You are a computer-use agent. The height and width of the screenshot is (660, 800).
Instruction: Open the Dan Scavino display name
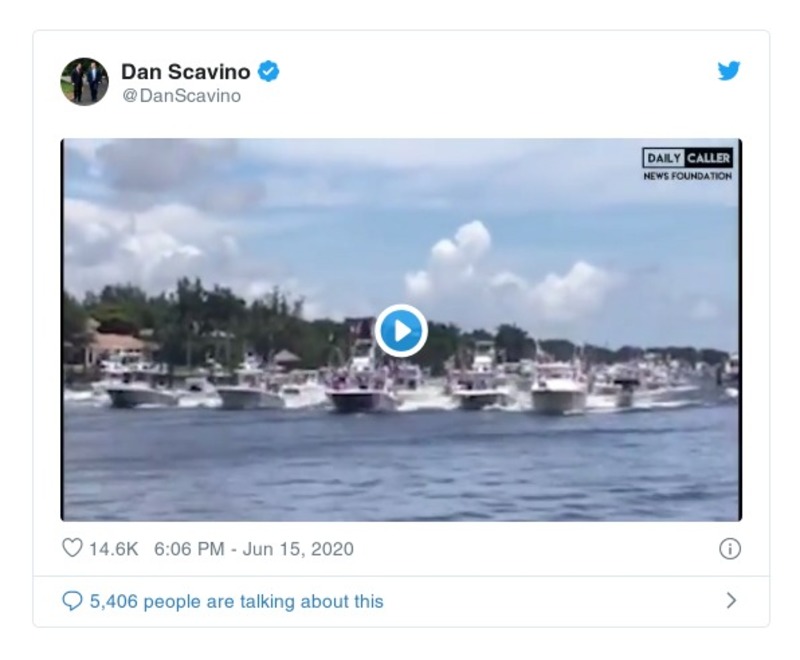coord(186,71)
